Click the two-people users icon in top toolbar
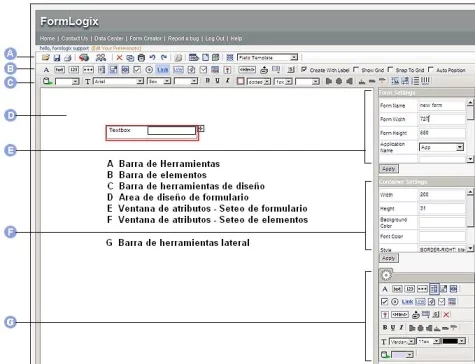 (x=101, y=58)
